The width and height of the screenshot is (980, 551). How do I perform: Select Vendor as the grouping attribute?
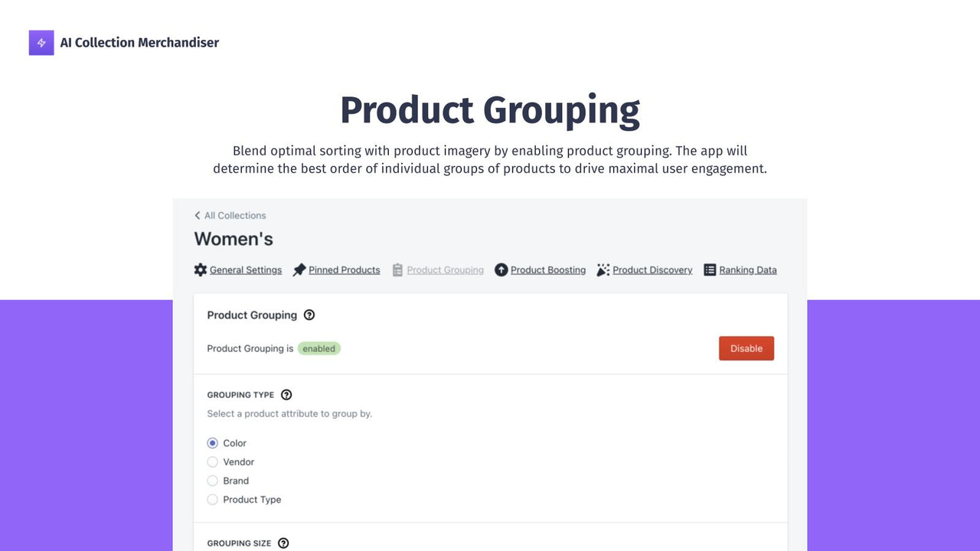click(212, 461)
